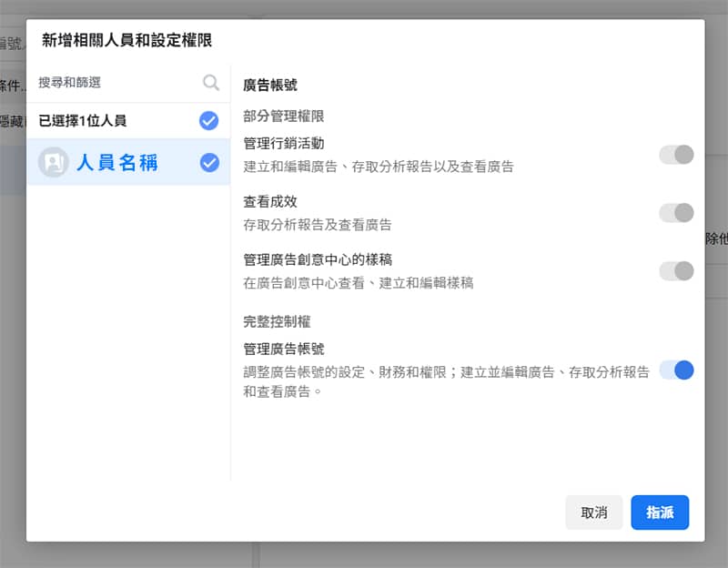728x568 pixels.
Task: Turn on the 管理廣告創意中心的樣稿 switch
Action: (677, 271)
